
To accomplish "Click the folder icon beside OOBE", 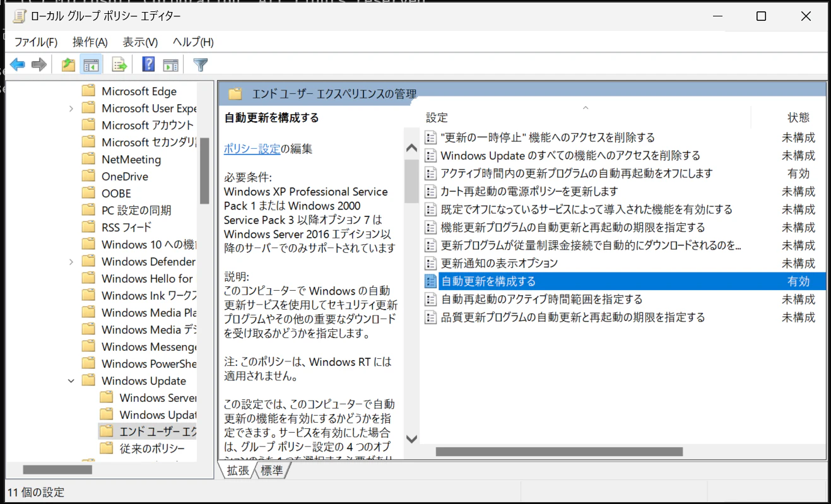I will point(89,194).
